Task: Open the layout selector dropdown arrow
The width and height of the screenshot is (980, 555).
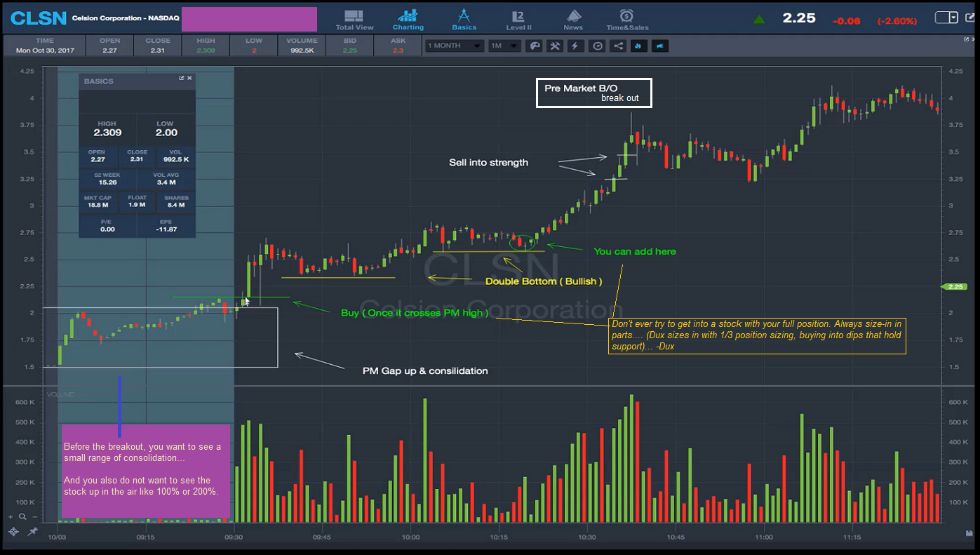Action: [x=953, y=18]
